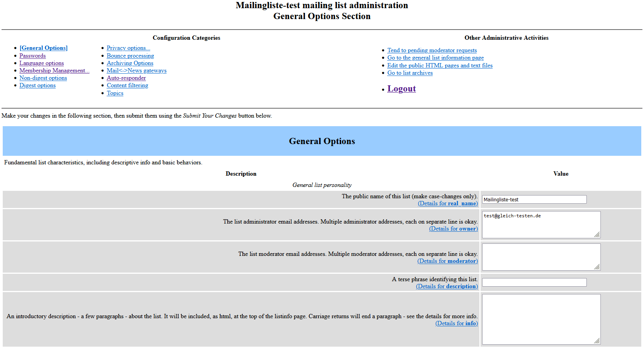Tend to pending moderator requests
Viewport: 644px width, 347px height.
pos(432,50)
